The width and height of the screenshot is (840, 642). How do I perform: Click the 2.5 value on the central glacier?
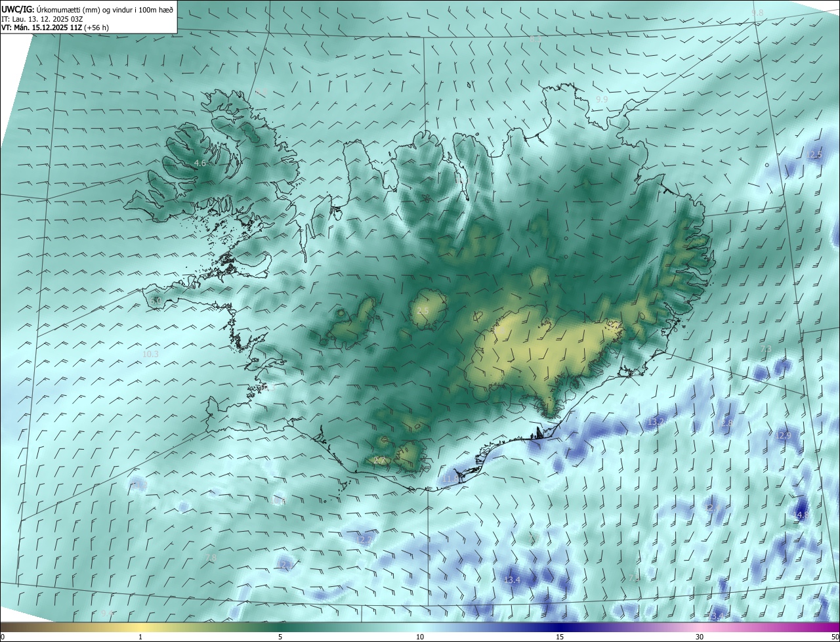(x=423, y=310)
